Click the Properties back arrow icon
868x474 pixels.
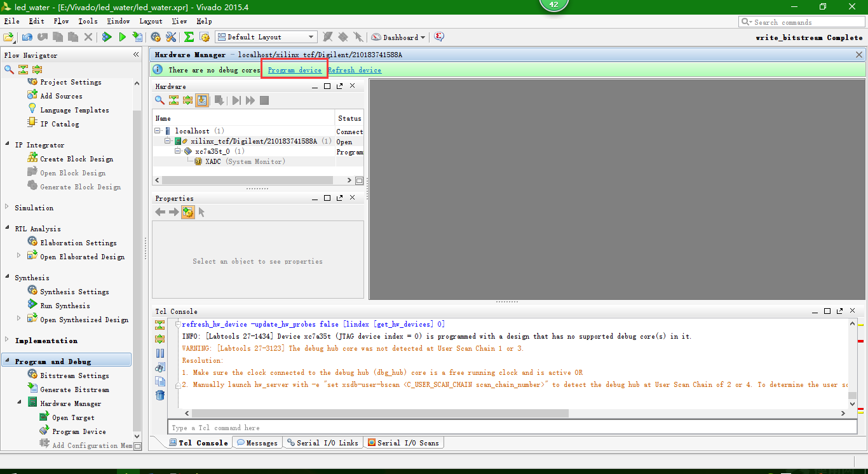(160, 212)
